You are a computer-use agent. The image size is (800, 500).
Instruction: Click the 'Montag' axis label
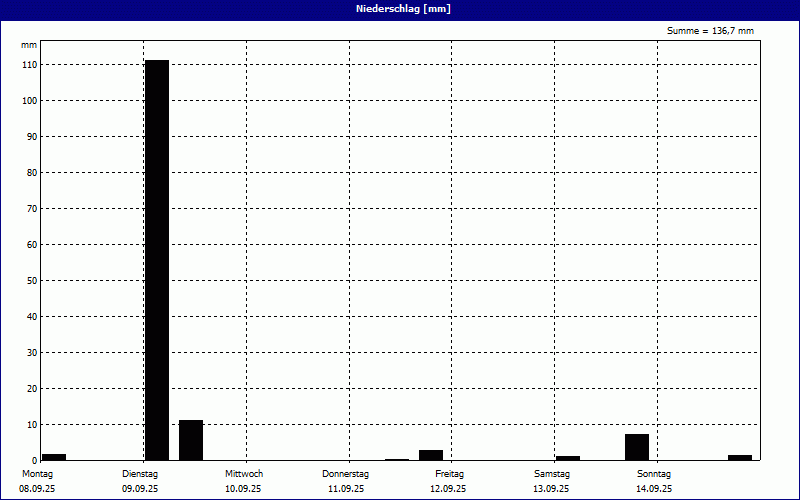click(37, 474)
